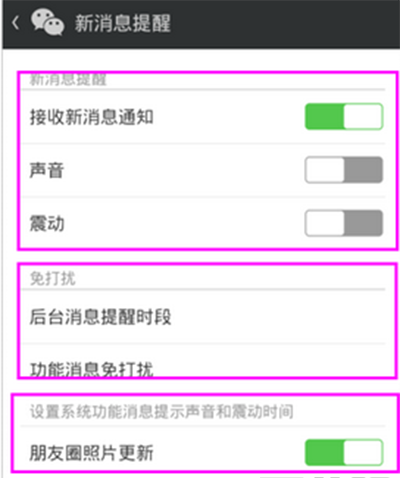
Task: Click the 设置系统功能消息提示声音和震动时间 description
Action: (x=162, y=411)
